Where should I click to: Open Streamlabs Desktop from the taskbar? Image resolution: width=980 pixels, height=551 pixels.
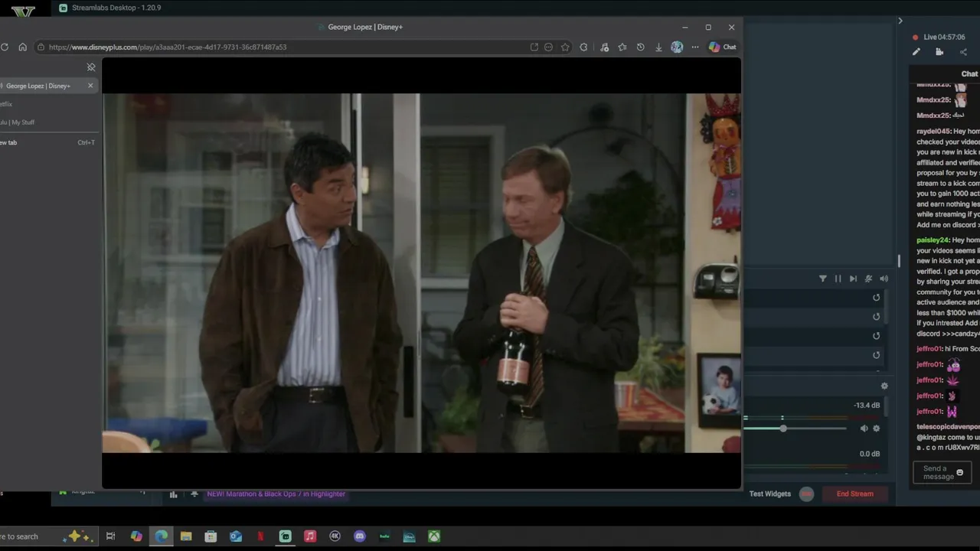285,536
